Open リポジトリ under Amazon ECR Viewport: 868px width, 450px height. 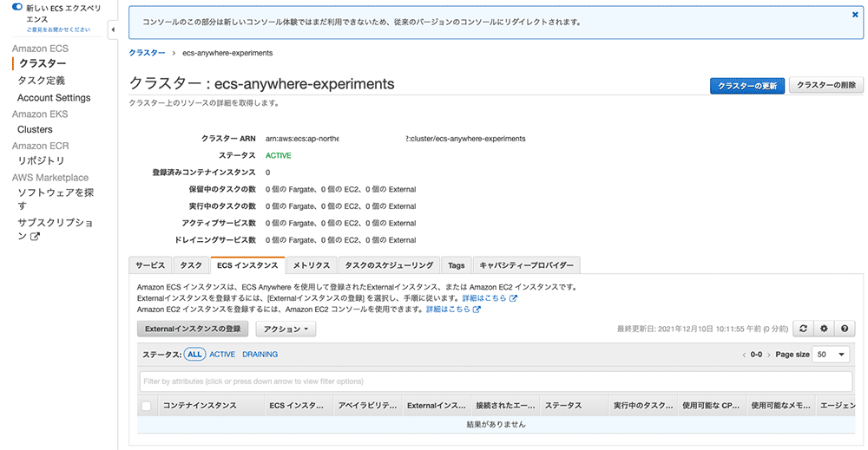[41, 161]
